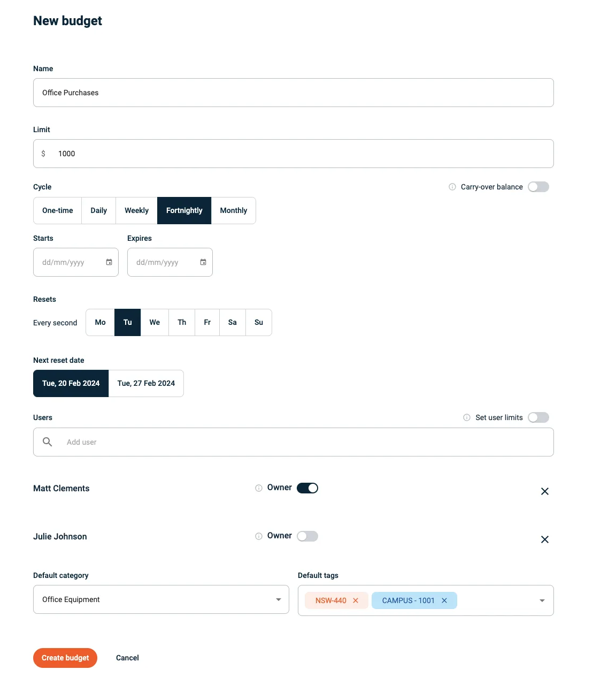Enable the Set user limits toggle
Image resolution: width=616 pixels, height=685 pixels.
pos(538,417)
